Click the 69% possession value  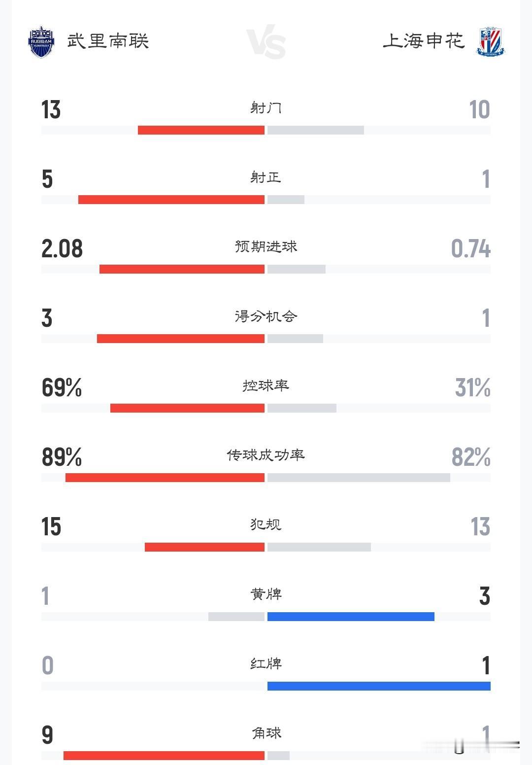click(62, 387)
